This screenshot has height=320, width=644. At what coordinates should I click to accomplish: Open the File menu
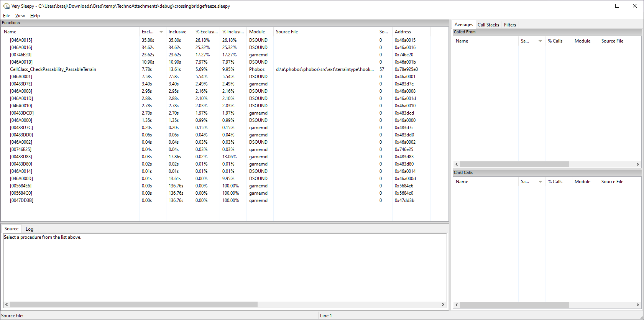click(x=7, y=16)
